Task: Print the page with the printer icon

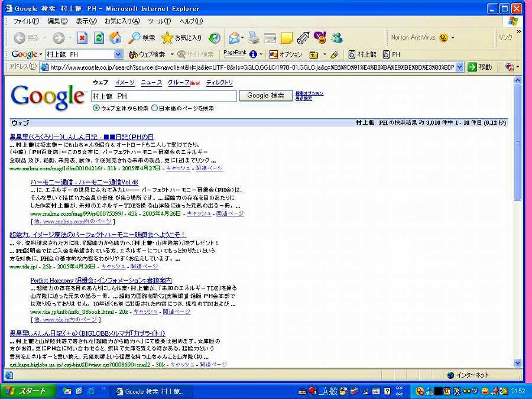Action: tap(253, 38)
